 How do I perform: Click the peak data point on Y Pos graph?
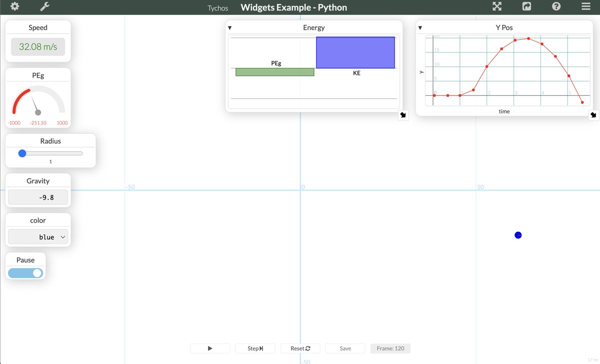pyautogui.click(x=528, y=38)
